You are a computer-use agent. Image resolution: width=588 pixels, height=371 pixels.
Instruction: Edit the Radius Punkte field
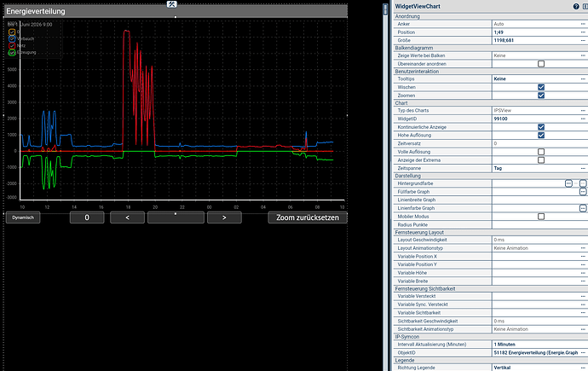tap(539, 224)
